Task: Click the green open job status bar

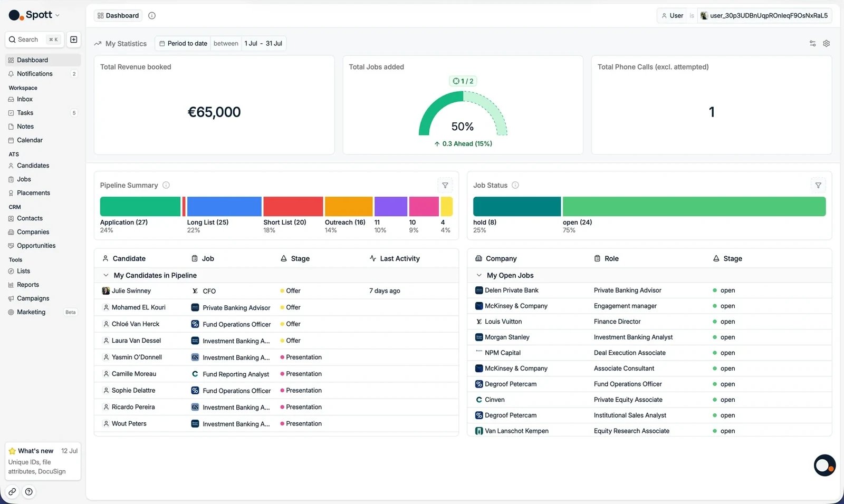Action: [694, 207]
